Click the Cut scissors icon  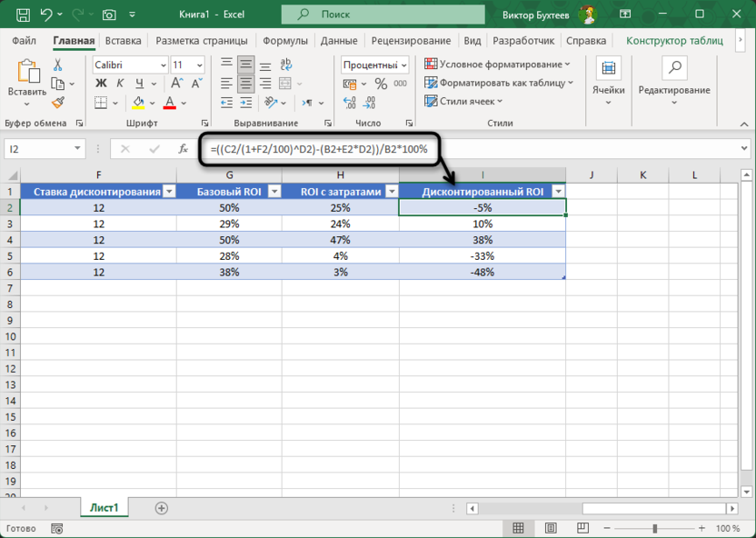[x=58, y=65]
